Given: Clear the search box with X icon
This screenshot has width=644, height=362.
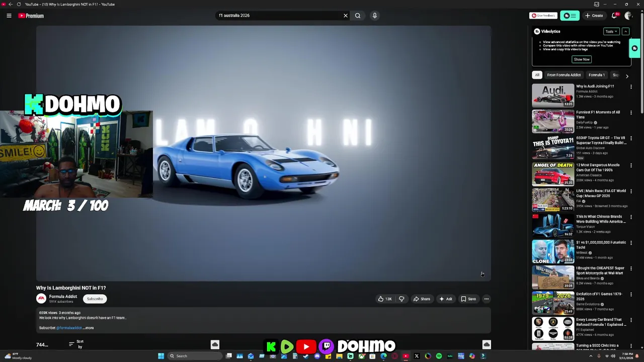Looking at the screenshot, I should 346,16.
